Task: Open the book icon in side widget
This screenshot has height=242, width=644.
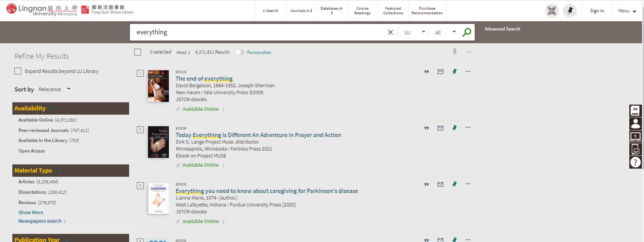Action: (x=635, y=111)
